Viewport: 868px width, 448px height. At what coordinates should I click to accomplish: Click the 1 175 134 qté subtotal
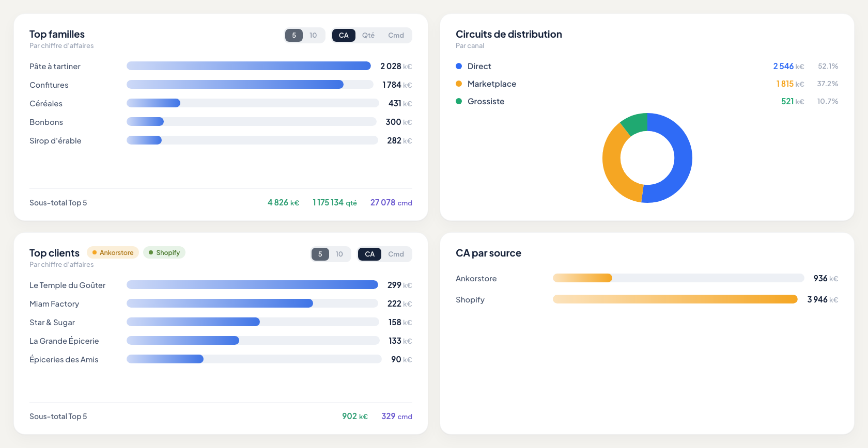(335, 202)
